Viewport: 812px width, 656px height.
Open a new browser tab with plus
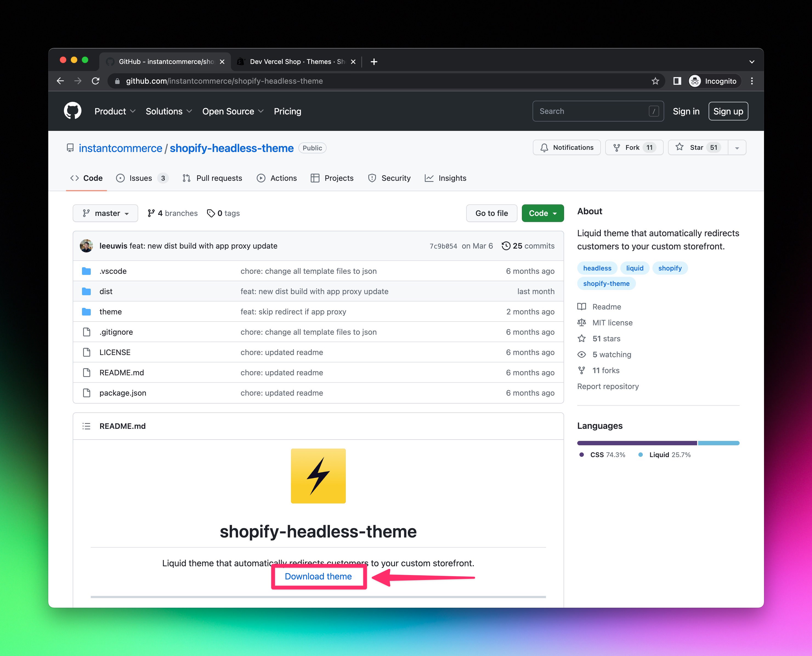pyautogui.click(x=374, y=62)
